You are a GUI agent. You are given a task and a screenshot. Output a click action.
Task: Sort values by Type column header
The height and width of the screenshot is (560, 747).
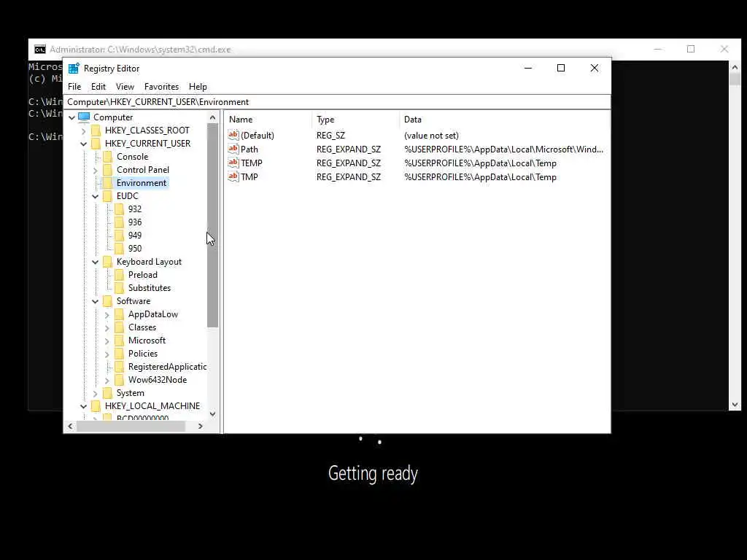coord(355,120)
